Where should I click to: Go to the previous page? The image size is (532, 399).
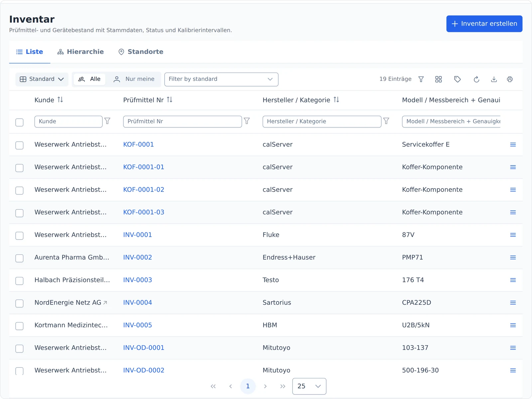[230, 386]
